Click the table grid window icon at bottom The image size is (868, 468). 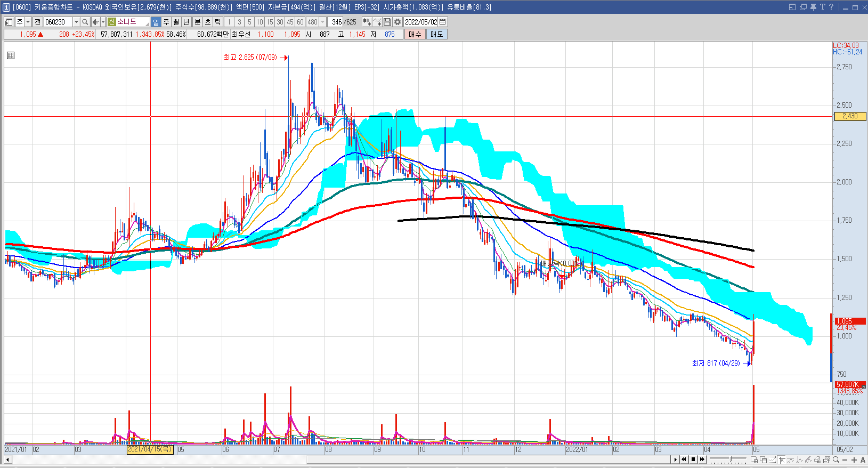755,459
